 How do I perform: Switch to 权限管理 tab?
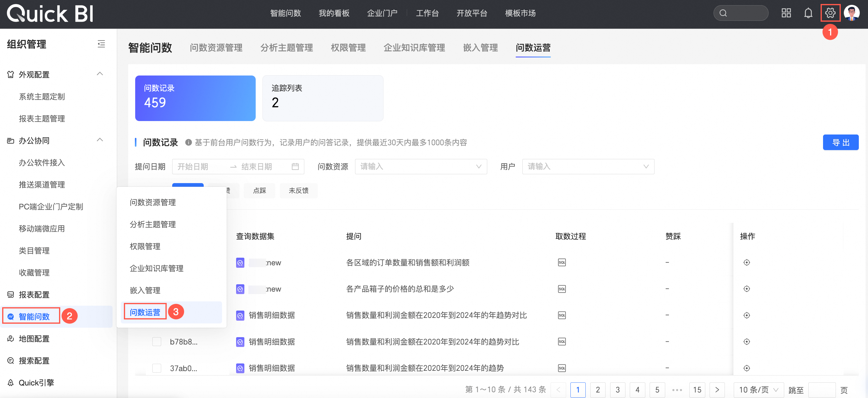[x=348, y=48]
